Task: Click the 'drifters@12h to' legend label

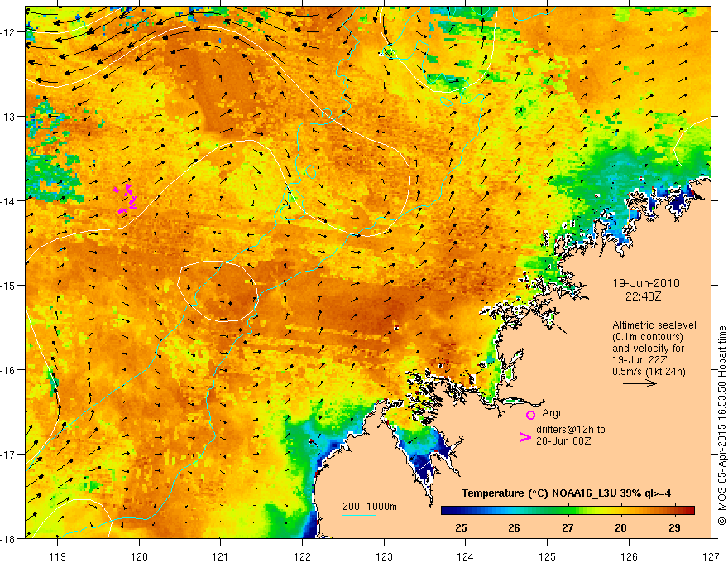Action: click(x=571, y=429)
